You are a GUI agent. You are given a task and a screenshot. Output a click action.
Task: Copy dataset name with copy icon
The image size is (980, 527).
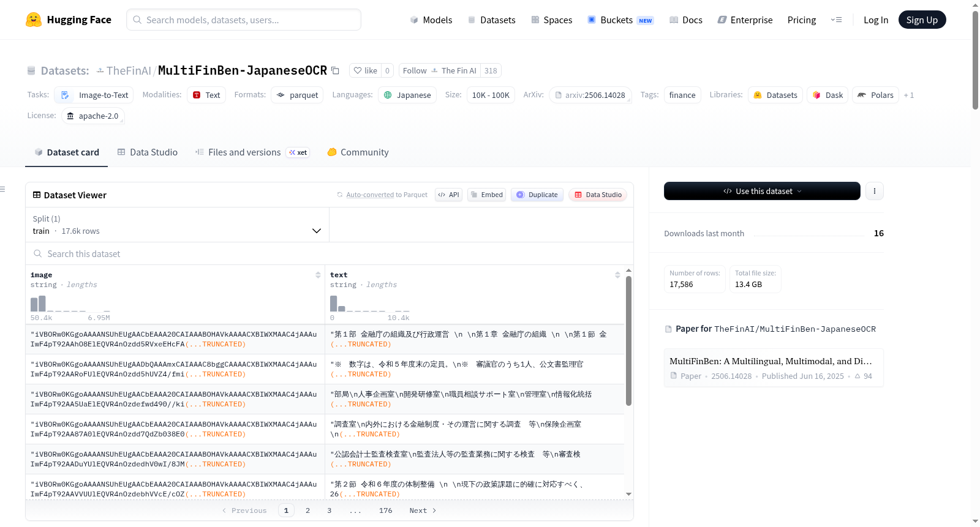[335, 70]
